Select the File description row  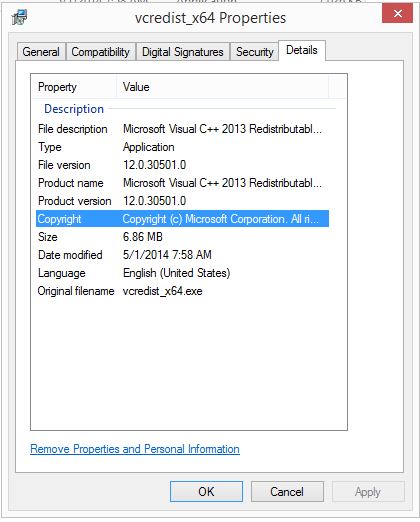click(182, 129)
